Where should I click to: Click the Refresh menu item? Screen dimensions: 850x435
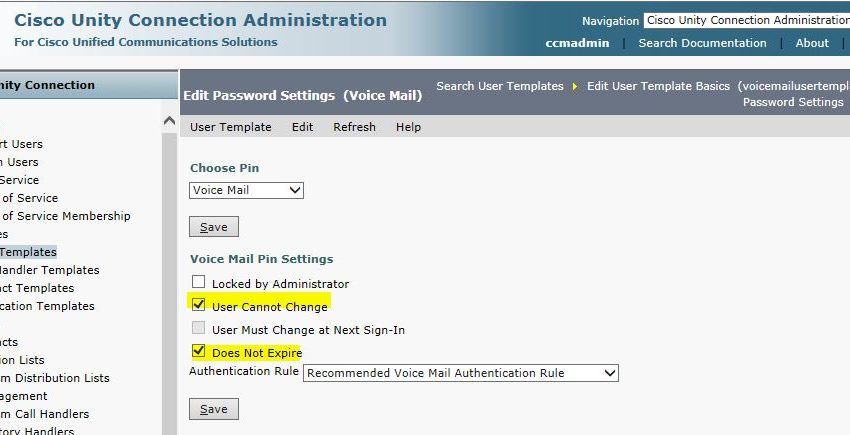tap(354, 127)
